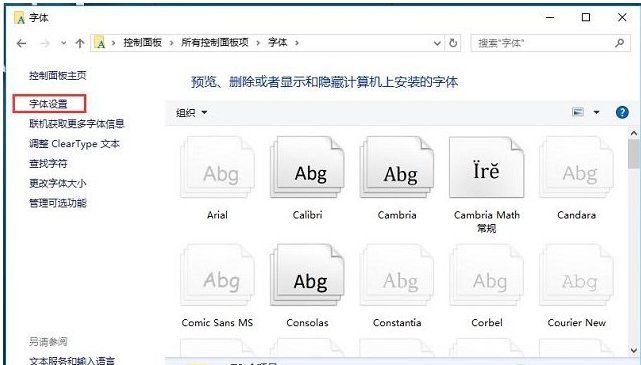Open 管理可选功能 link
641x365 pixels.
point(58,203)
